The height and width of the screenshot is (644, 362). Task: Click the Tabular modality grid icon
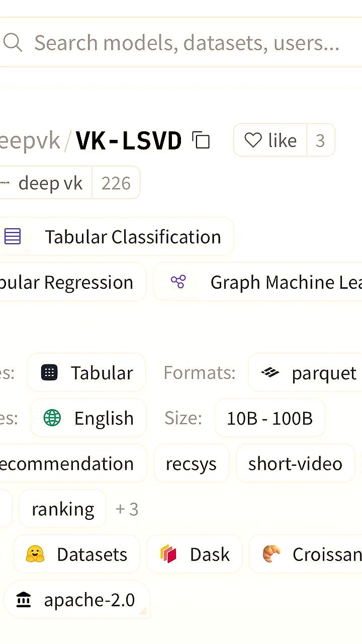(49, 373)
